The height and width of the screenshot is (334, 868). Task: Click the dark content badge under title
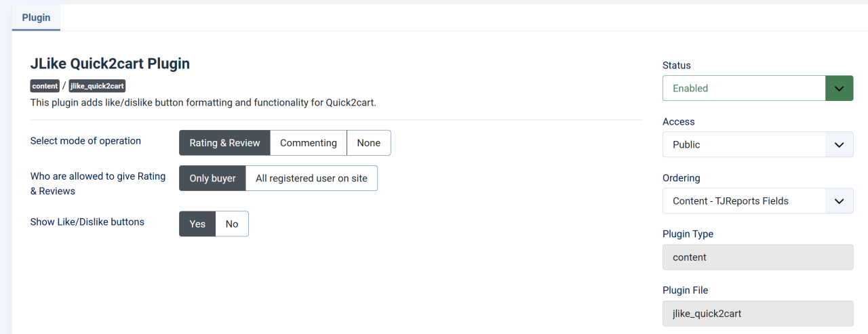click(x=45, y=86)
